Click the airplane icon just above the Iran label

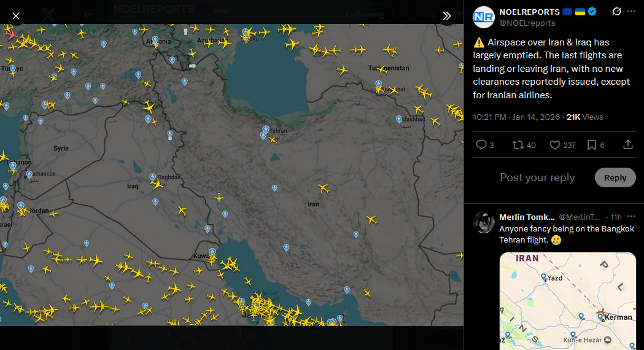(324, 188)
